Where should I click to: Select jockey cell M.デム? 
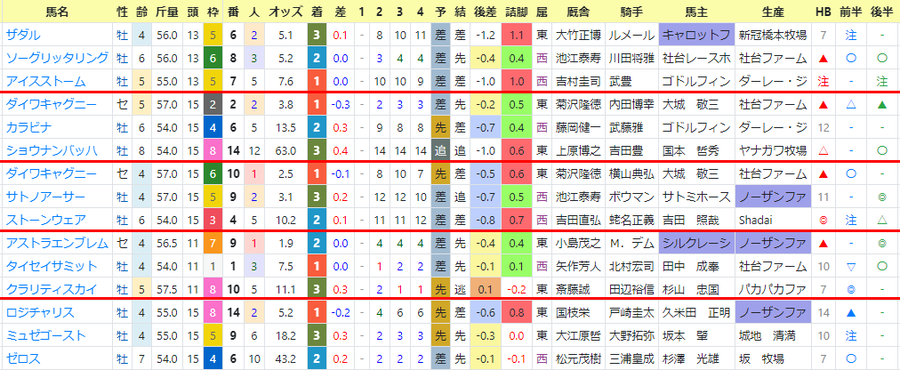(x=631, y=243)
